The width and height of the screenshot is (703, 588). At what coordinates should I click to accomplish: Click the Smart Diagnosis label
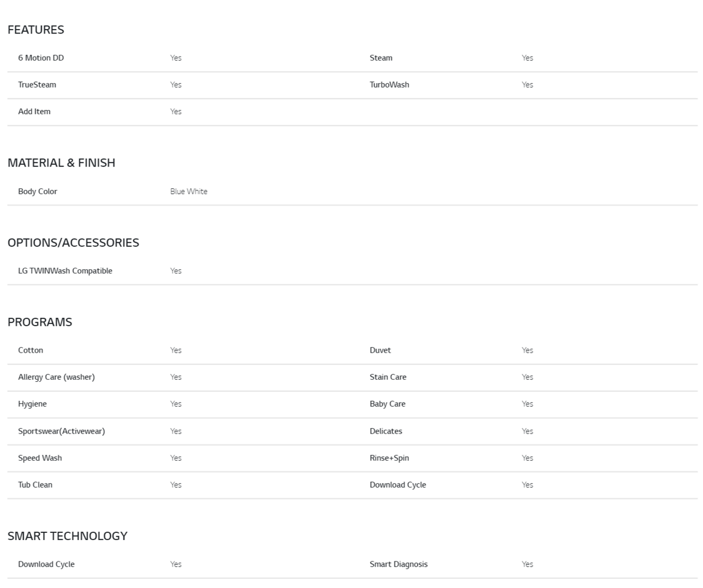pos(398,564)
